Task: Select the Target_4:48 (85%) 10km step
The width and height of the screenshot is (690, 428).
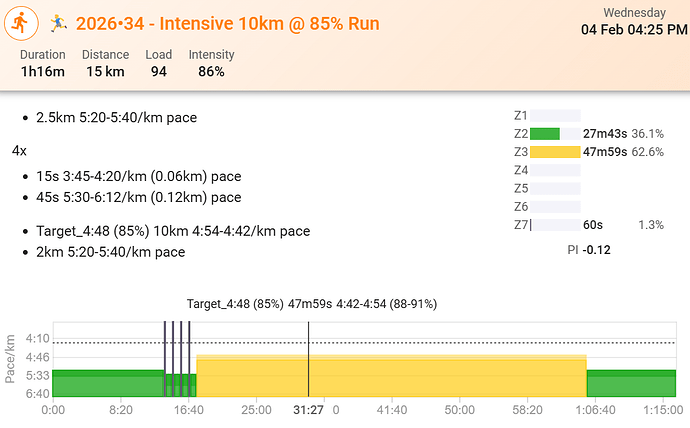Action: (x=173, y=232)
